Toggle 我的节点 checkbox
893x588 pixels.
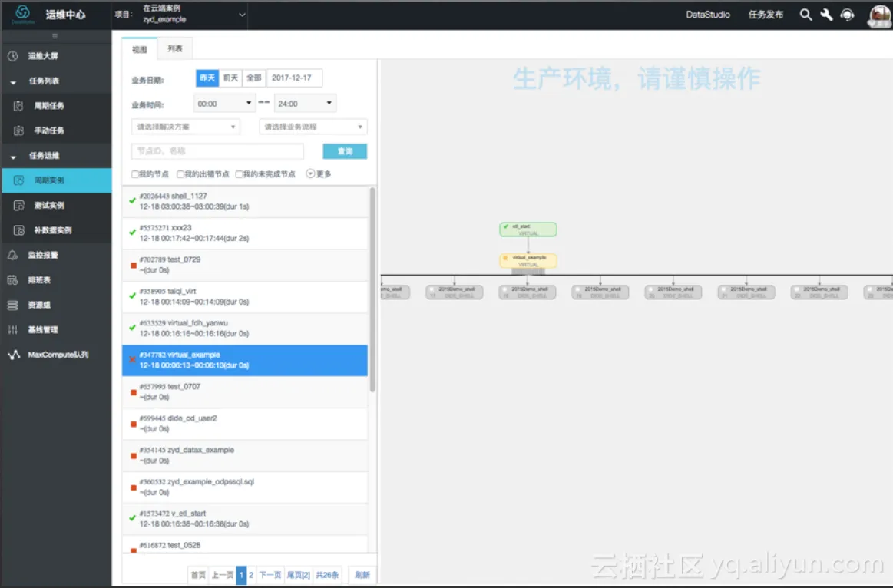(x=135, y=174)
